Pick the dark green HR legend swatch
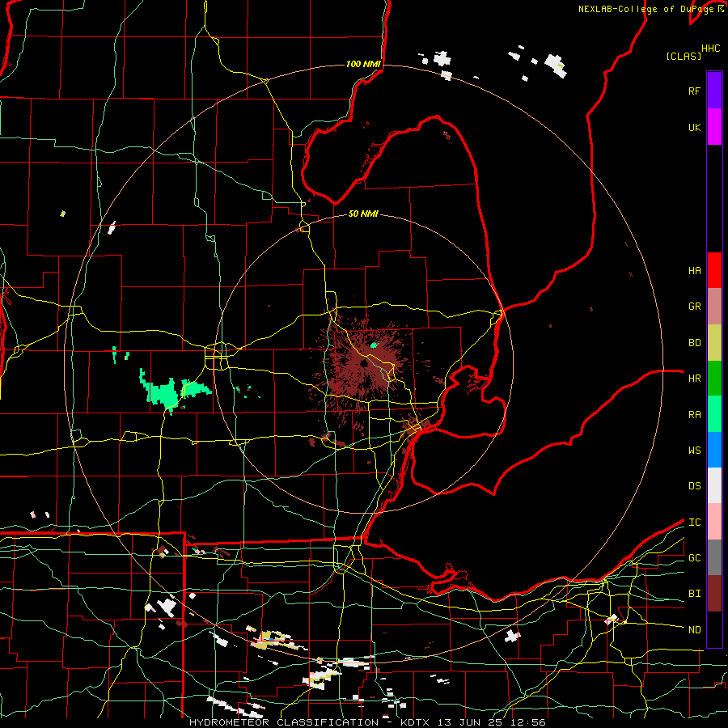Screen dimensions: 728x728 point(714,379)
